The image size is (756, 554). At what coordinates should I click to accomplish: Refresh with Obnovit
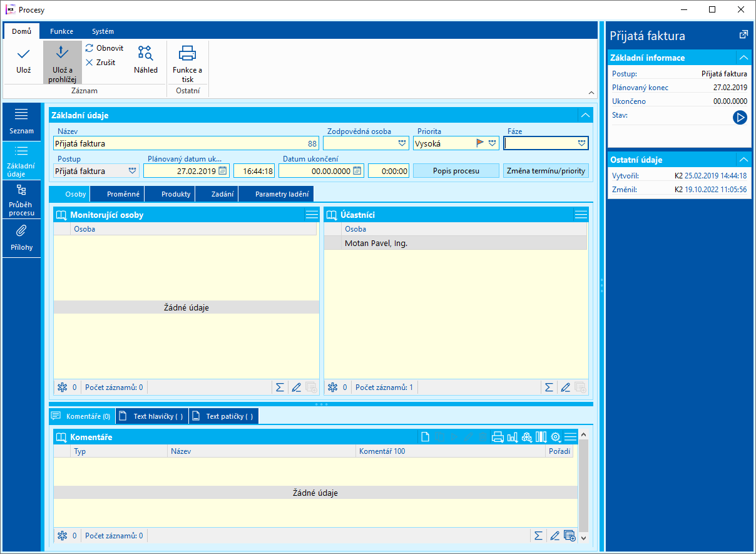[105, 48]
